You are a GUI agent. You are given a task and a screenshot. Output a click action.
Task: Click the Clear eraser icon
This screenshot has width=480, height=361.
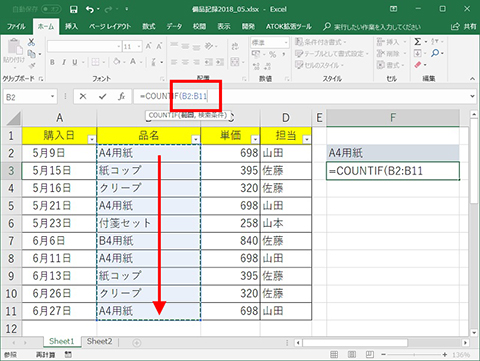(x=418, y=65)
